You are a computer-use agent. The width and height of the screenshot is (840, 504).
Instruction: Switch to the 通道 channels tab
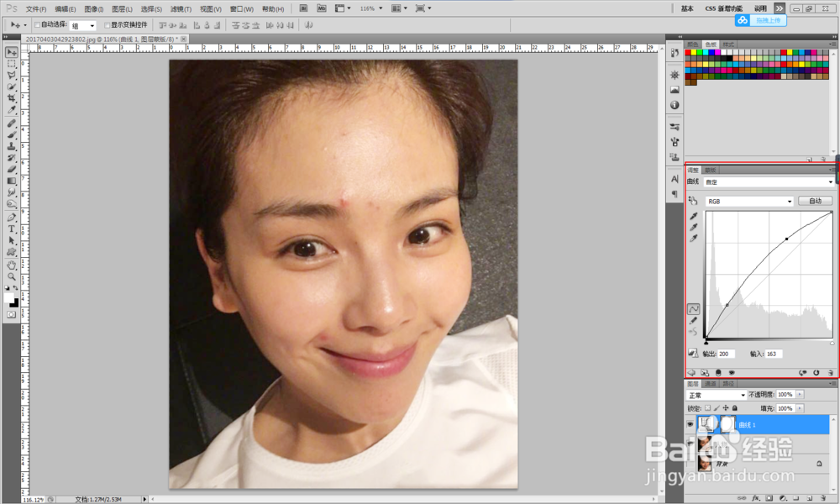[x=711, y=384]
